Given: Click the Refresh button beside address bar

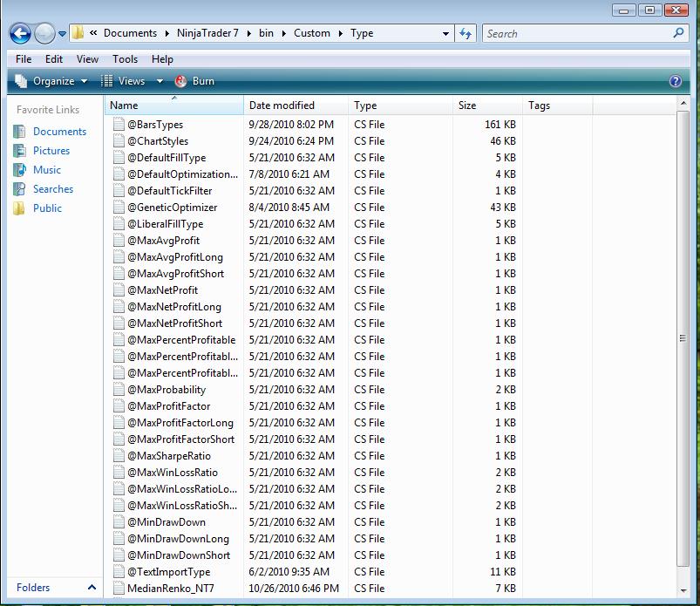Looking at the screenshot, I should pyautogui.click(x=466, y=33).
